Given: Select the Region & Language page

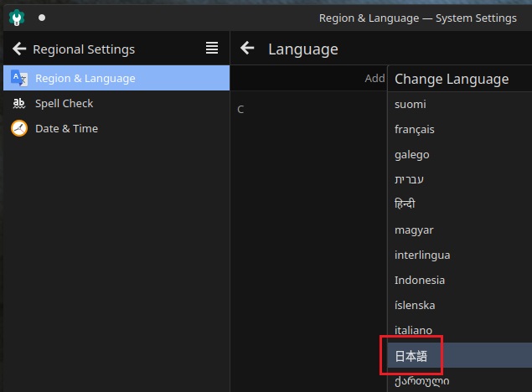Looking at the screenshot, I should pos(116,78).
